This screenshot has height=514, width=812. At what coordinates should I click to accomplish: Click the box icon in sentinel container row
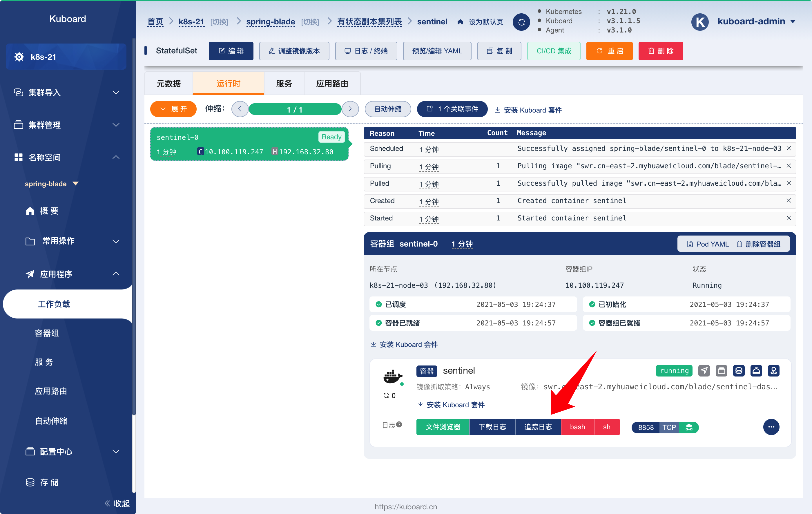click(721, 371)
